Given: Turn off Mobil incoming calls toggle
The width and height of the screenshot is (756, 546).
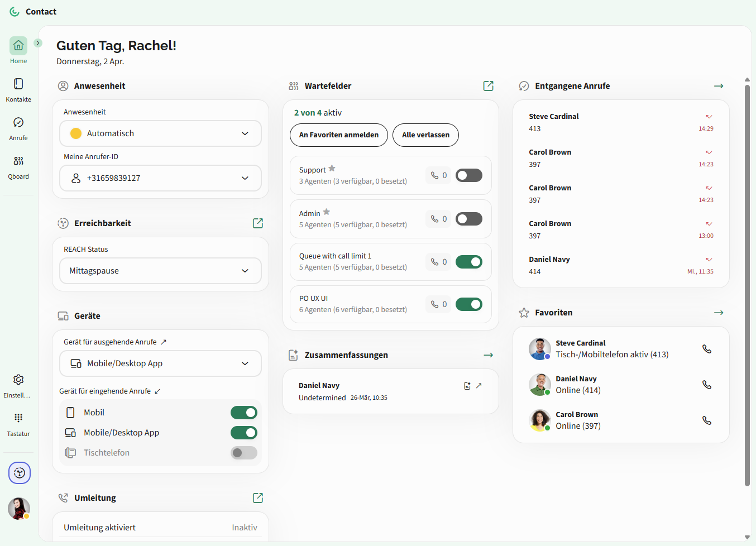Looking at the screenshot, I should [243, 413].
